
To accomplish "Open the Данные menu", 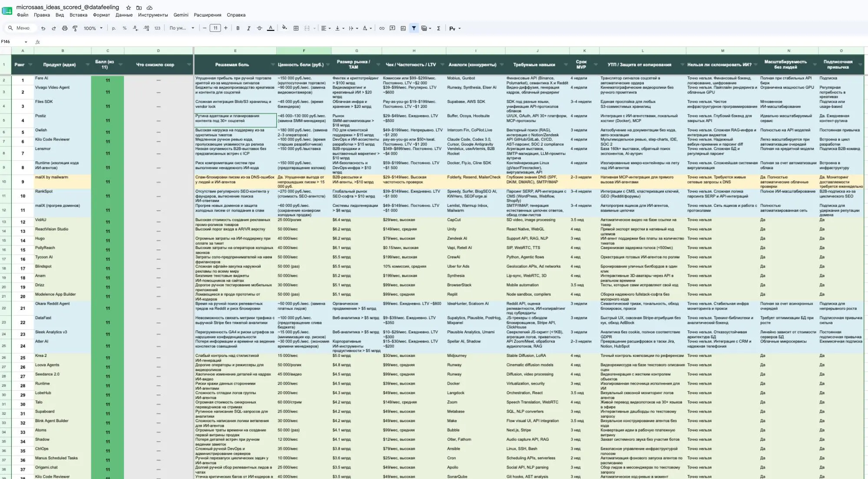I will (x=124, y=15).
